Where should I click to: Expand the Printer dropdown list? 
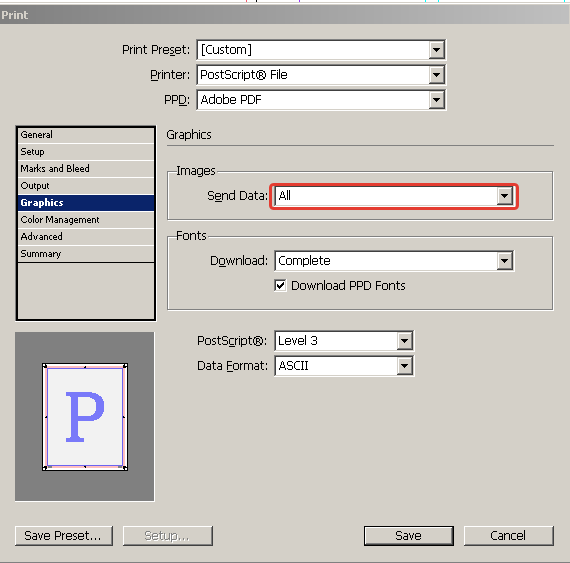pyautogui.click(x=436, y=75)
